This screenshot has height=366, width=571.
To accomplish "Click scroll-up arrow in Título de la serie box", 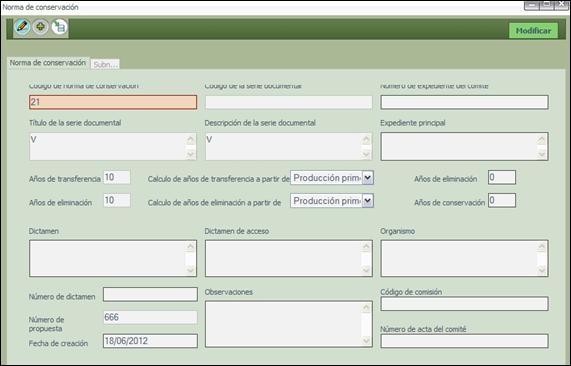I will [x=191, y=139].
